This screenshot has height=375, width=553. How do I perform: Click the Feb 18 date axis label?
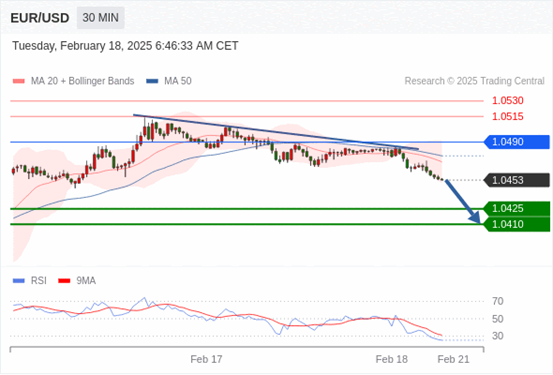tap(391, 359)
